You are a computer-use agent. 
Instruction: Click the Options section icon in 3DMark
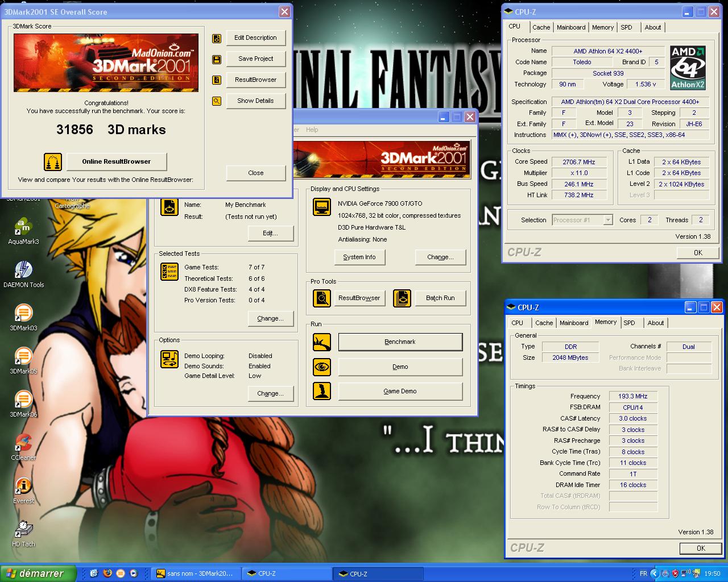pos(169,359)
